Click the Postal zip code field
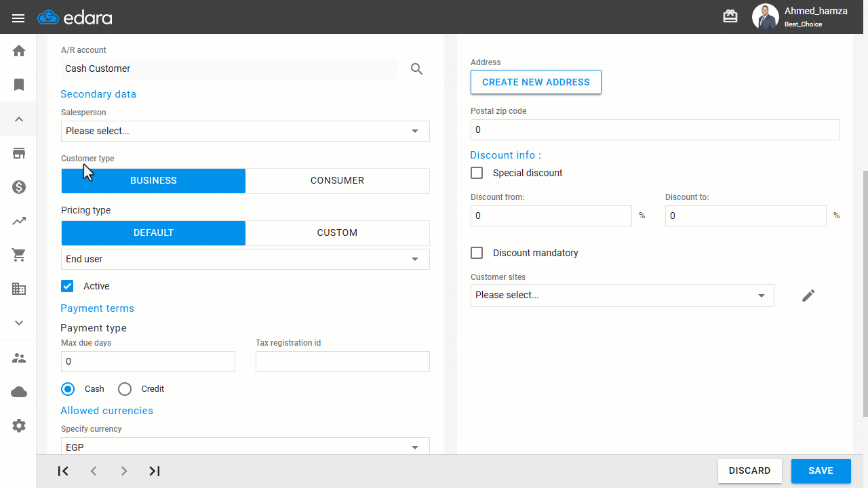This screenshot has height=488, width=868. 655,129
